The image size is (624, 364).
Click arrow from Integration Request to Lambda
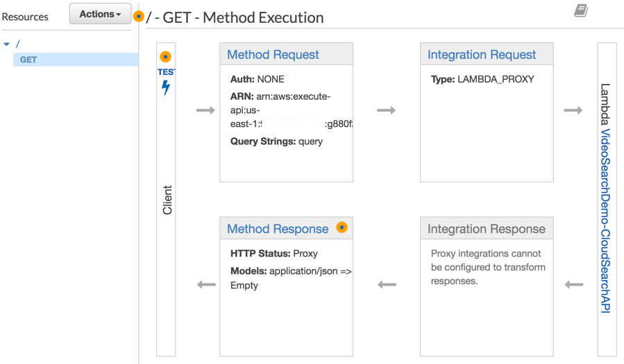point(573,110)
